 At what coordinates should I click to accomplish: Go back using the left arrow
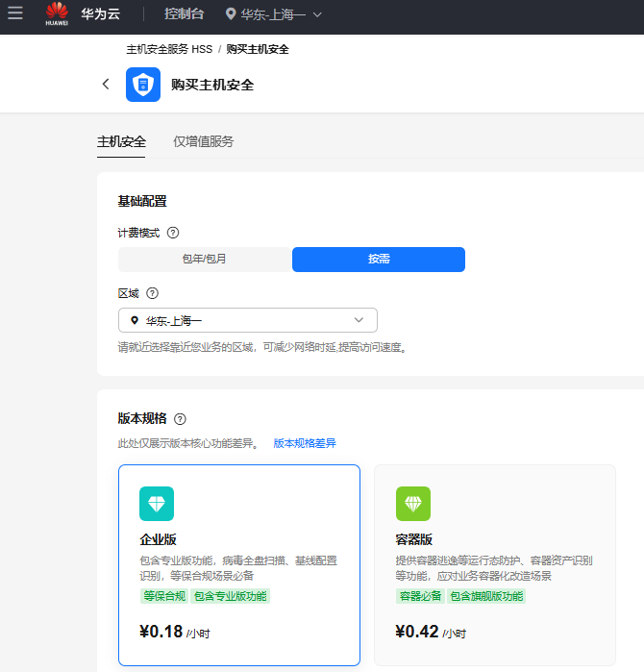106,84
